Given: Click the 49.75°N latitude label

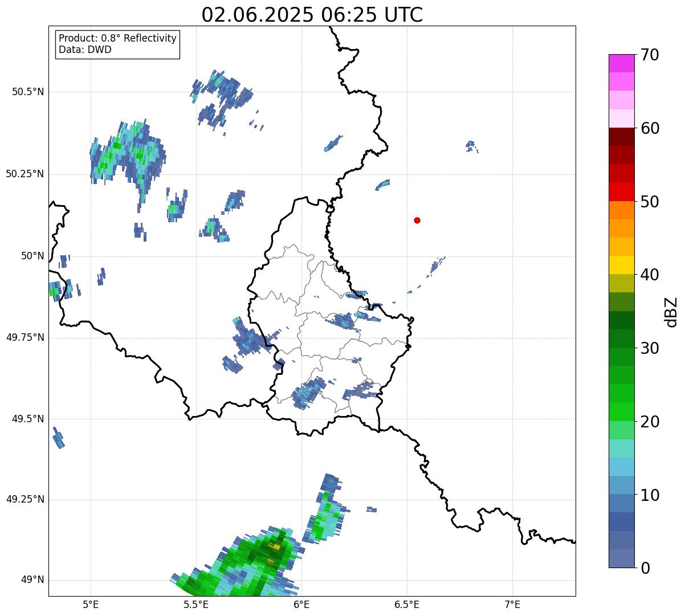Looking at the screenshot, I should tap(25, 337).
